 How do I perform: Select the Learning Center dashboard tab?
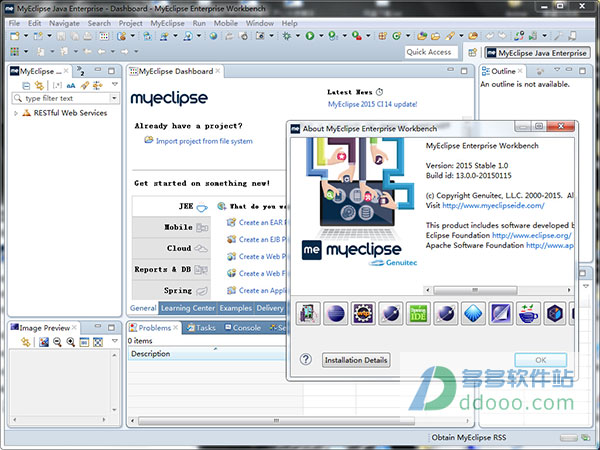pos(188,308)
